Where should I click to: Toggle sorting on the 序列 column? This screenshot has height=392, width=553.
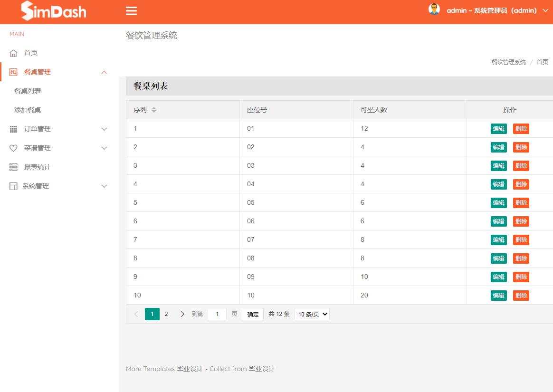pos(154,109)
